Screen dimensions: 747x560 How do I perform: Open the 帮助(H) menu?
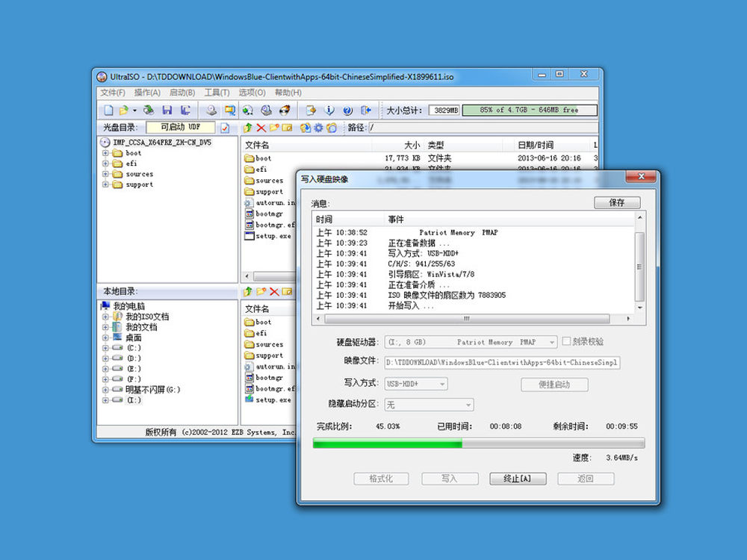288,93
